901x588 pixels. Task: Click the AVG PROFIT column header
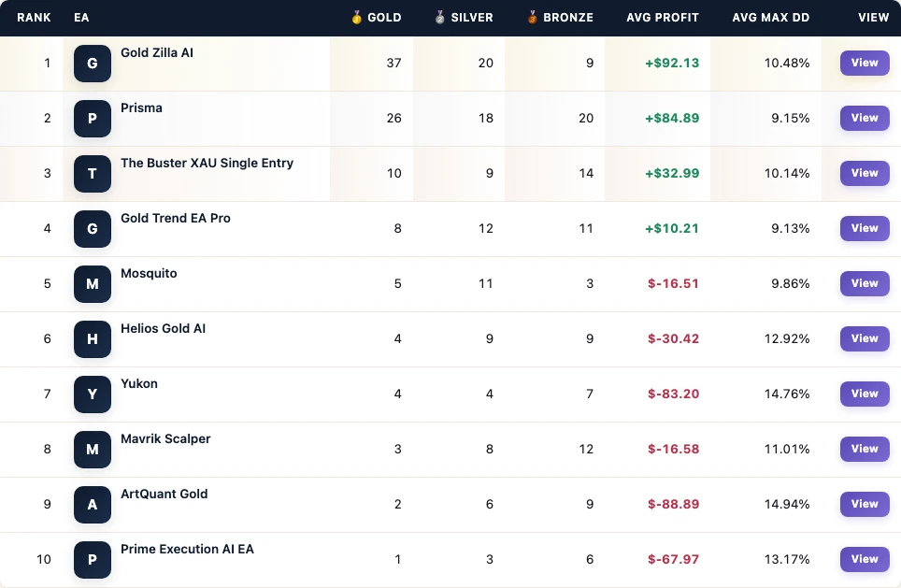click(663, 18)
